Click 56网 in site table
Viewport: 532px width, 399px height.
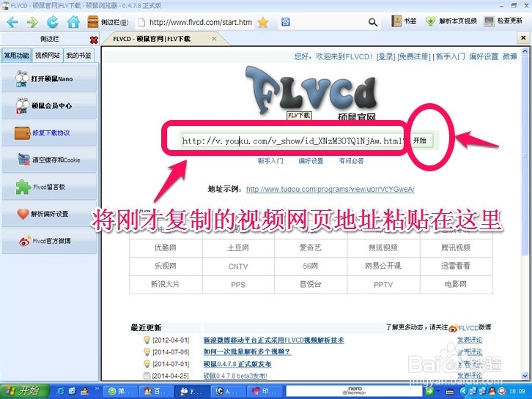(311, 266)
